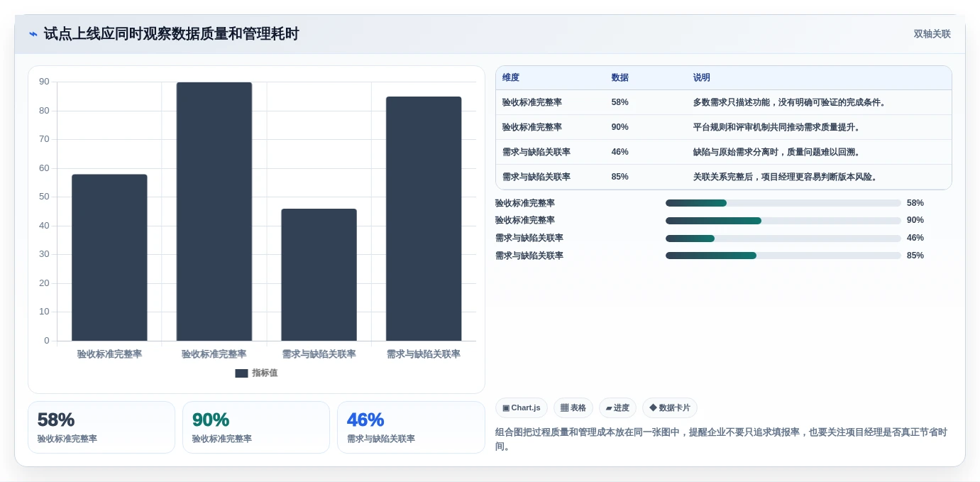Click the 46% cell in the table's 数据 column

620,152
